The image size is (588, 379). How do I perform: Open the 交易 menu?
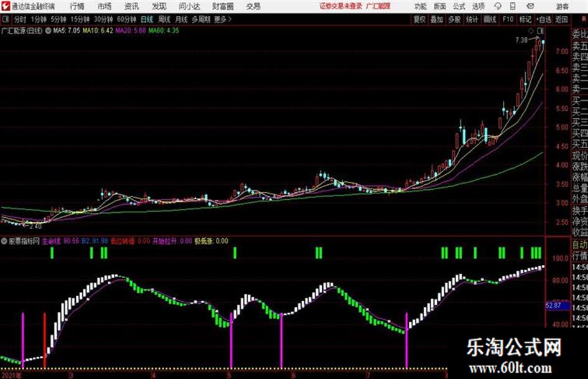[x=253, y=6]
